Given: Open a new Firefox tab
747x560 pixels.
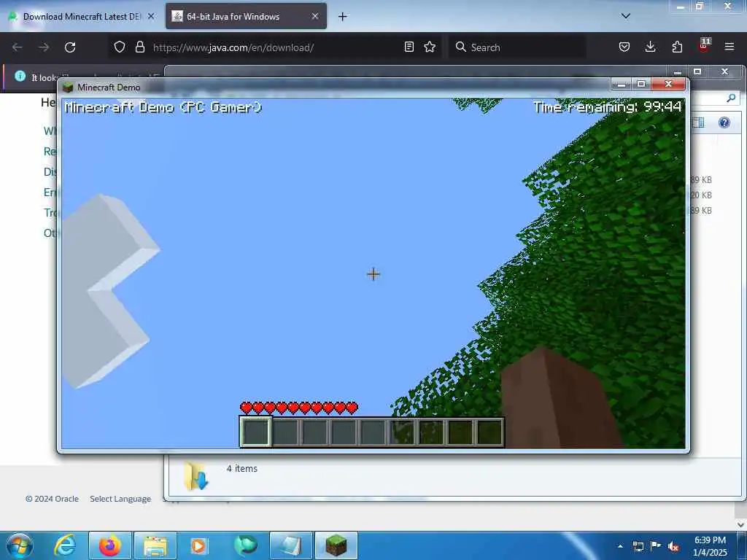Looking at the screenshot, I should [343, 17].
